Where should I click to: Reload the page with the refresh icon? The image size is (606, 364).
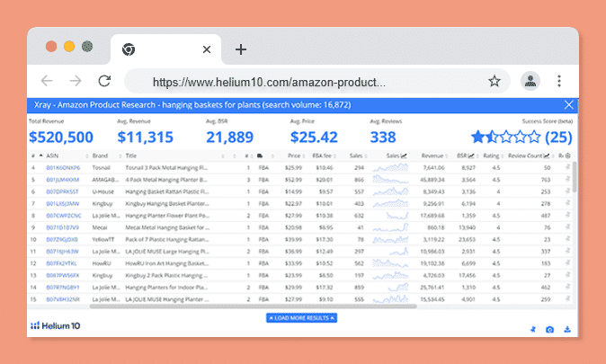point(104,81)
